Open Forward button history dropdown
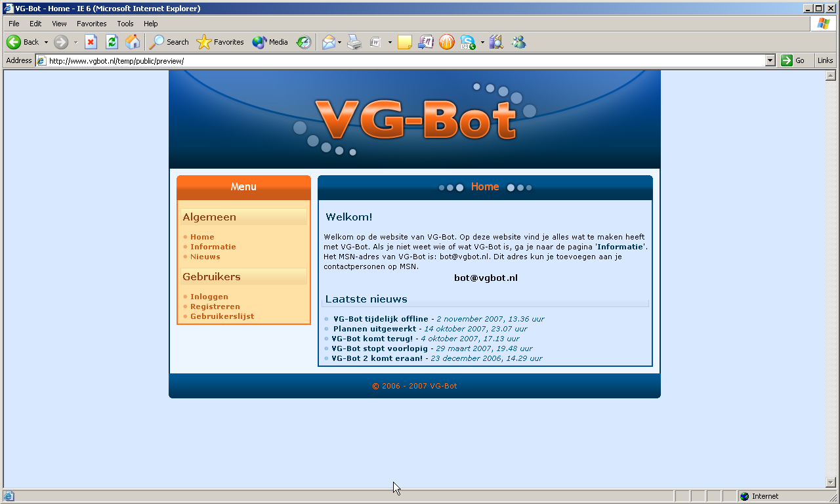The width and height of the screenshot is (840, 504). [75, 42]
